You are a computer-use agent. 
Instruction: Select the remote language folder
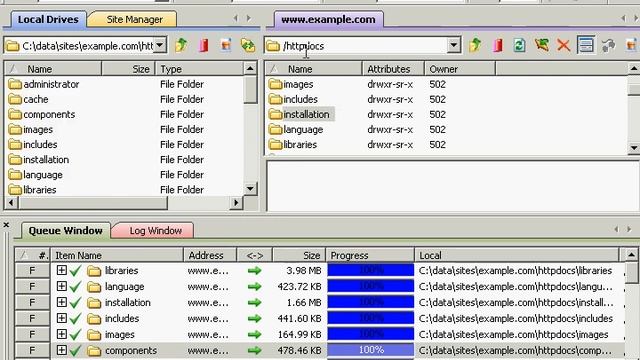pyautogui.click(x=303, y=129)
